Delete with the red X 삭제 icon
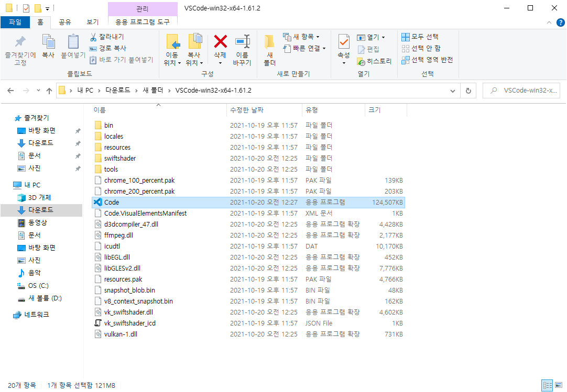 point(220,42)
